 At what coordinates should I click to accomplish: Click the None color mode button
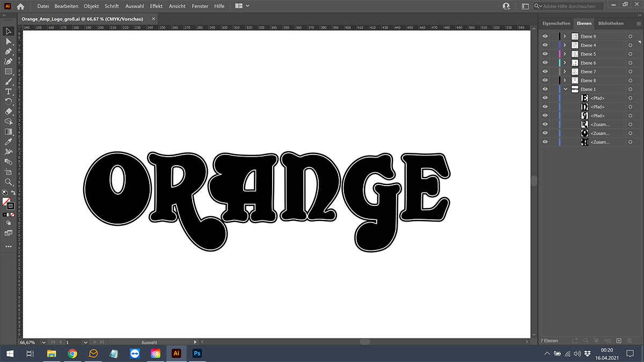[12, 215]
